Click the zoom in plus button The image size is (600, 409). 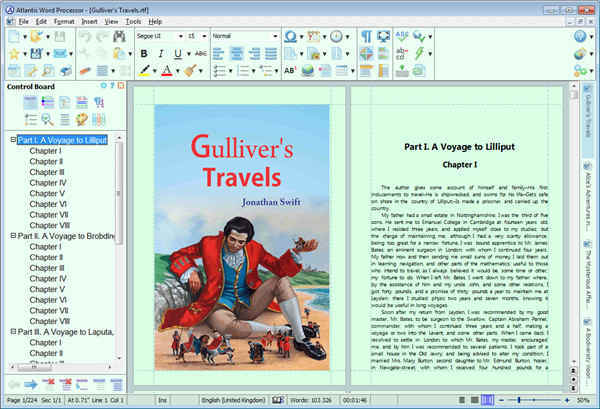click(567, 400)
